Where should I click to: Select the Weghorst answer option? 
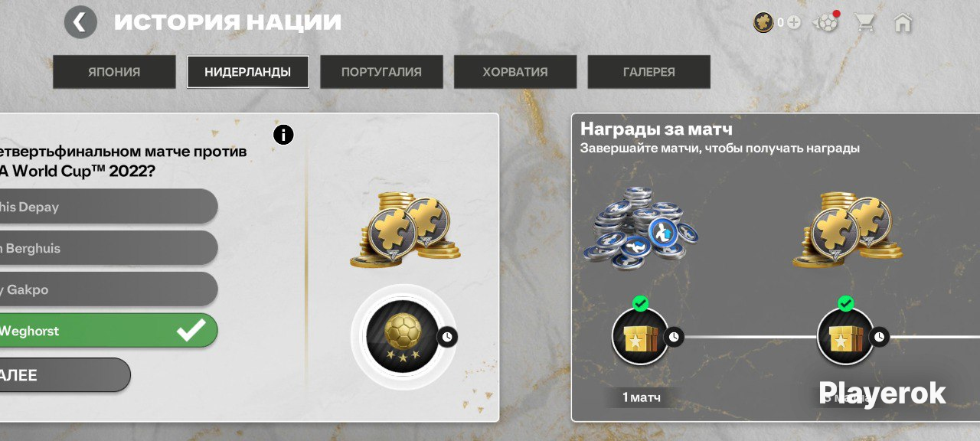click(107, 331)
